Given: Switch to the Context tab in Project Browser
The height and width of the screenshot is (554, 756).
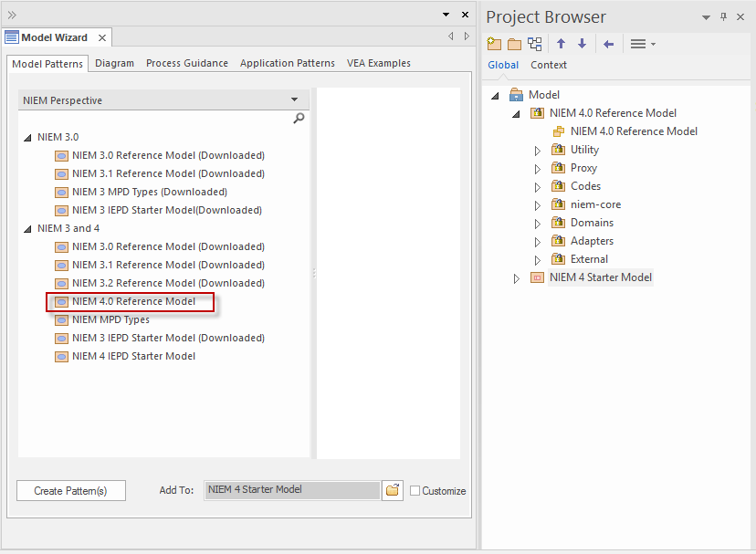Looking at the screenshot, I should 549,65.
